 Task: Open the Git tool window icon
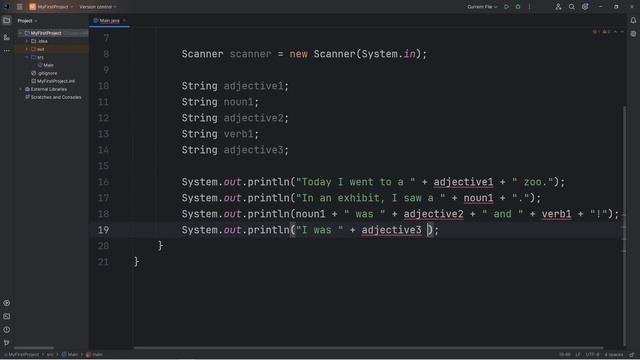coord(7,343)
